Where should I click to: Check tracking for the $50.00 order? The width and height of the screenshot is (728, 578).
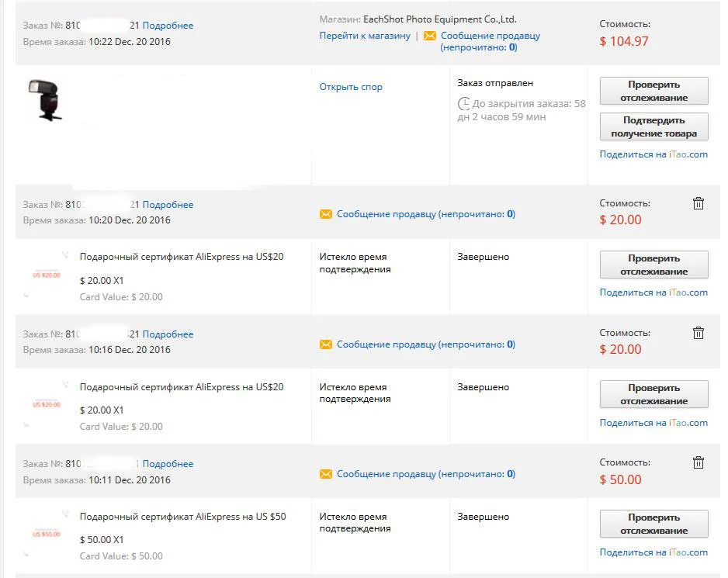[653, 524]
